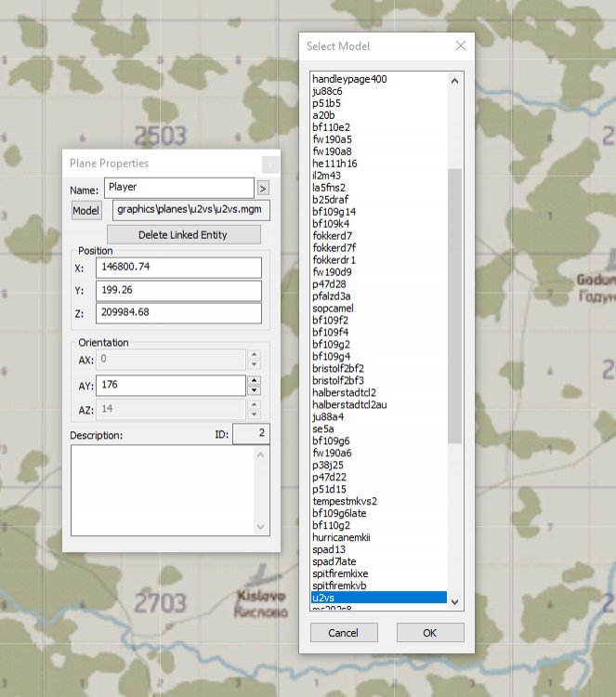This screenshot has width=616, height=697.
Task: Click the arrow button next to Name field
Action: [263, 188]
